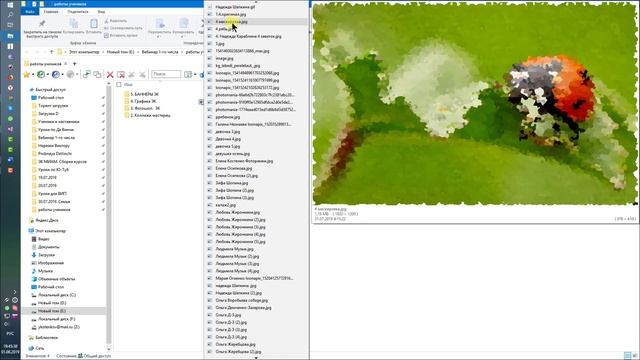Select image.jpg in the file list
Image resolution: width=640 pixels, height=360 pixels.
tap(224, 58)
